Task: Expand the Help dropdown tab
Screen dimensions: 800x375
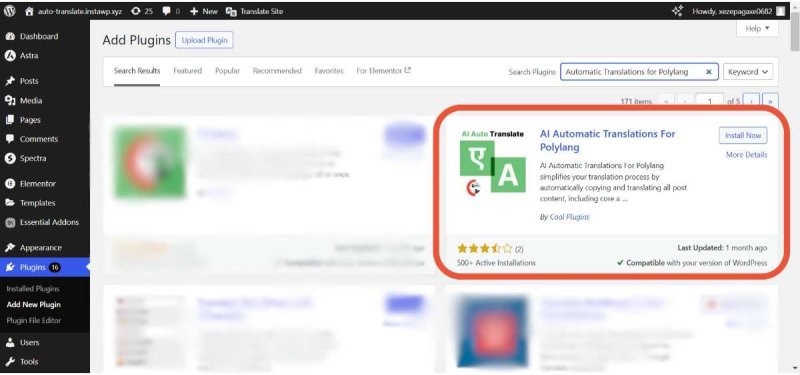Action: pos(757,29)
